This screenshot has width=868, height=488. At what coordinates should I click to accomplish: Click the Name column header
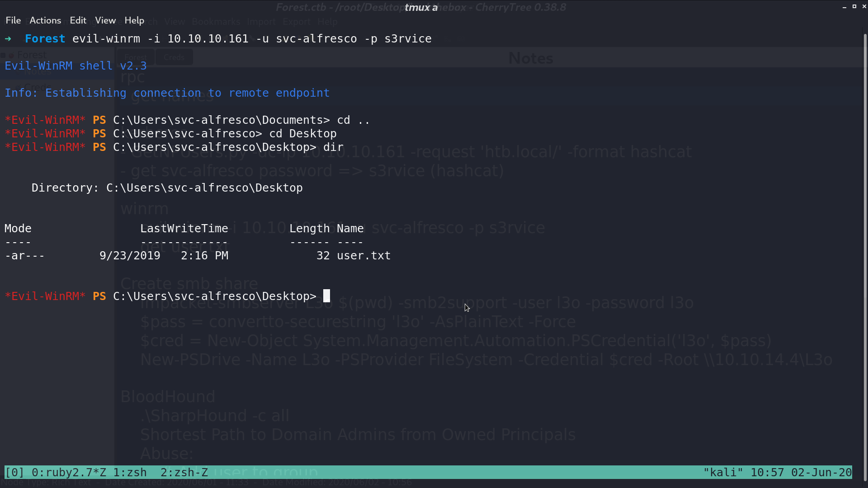click(350, 229)
